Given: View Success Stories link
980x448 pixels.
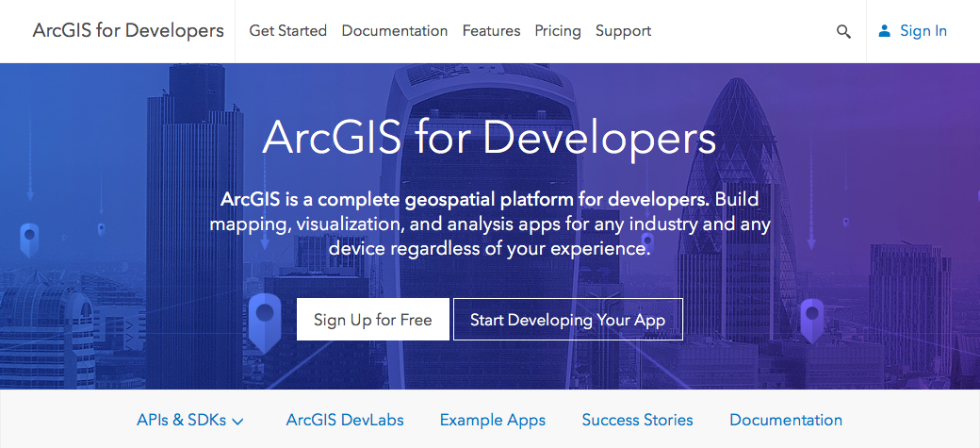Looking at the screenshot, I should (638, 420).
